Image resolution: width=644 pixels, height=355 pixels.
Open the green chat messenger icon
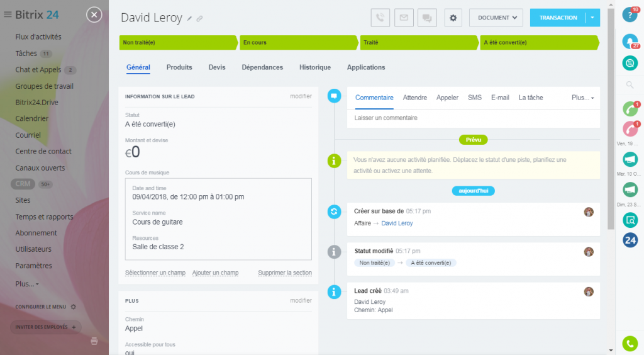(x=630, y=63)
